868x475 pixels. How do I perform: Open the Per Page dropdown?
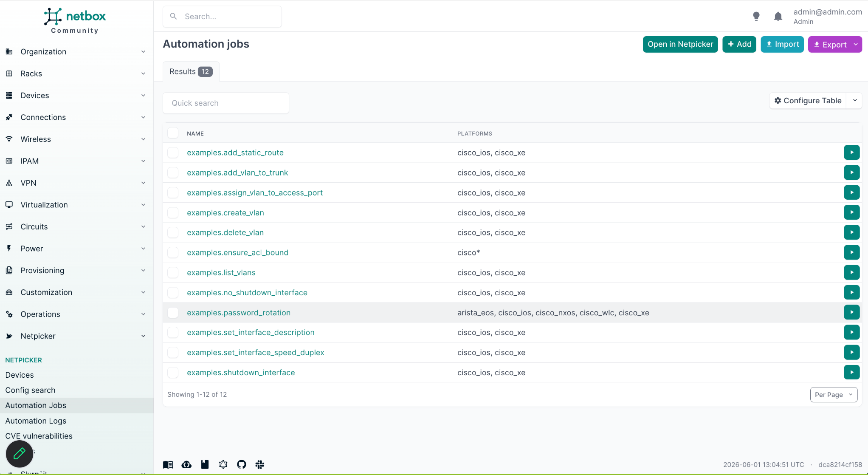834,395
